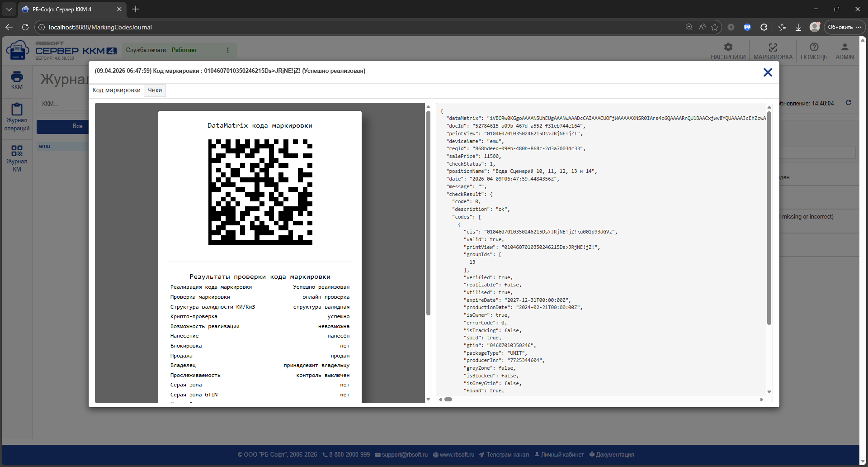
Task: Open support@rbsoft.ru email link
Action: [401, 455]
